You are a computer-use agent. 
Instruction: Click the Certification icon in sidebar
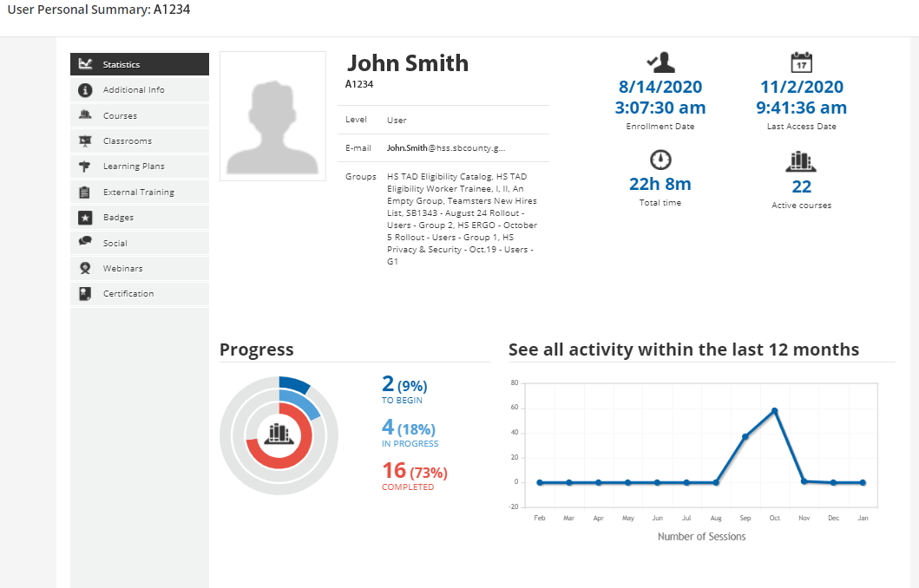(85, 294)
